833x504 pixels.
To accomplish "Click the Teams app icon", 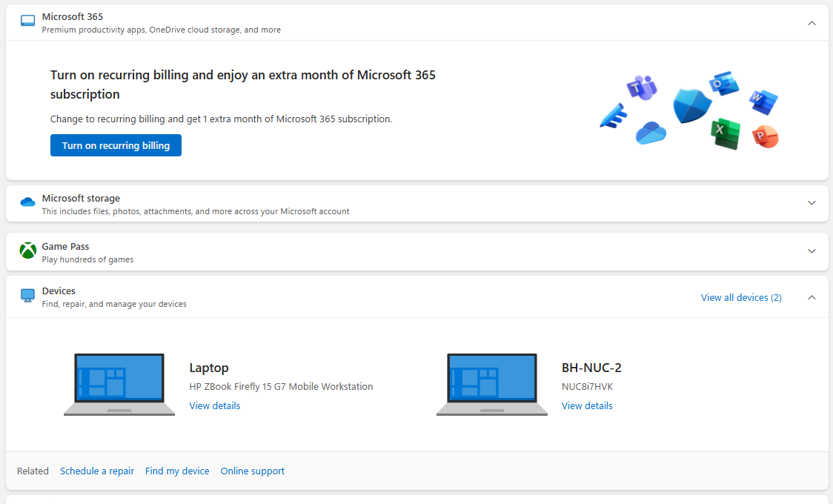I will (x=642, y=87).
